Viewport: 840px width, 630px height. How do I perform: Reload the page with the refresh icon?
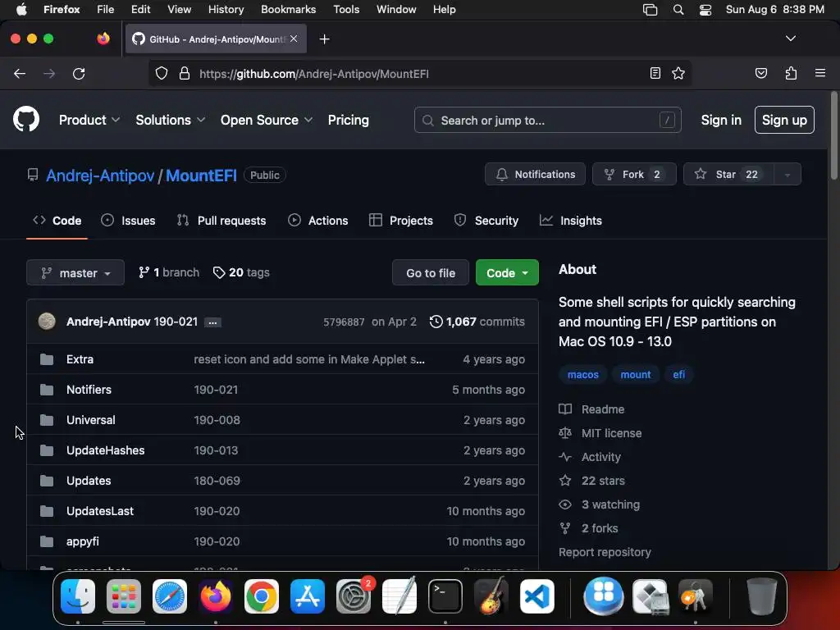79,73
